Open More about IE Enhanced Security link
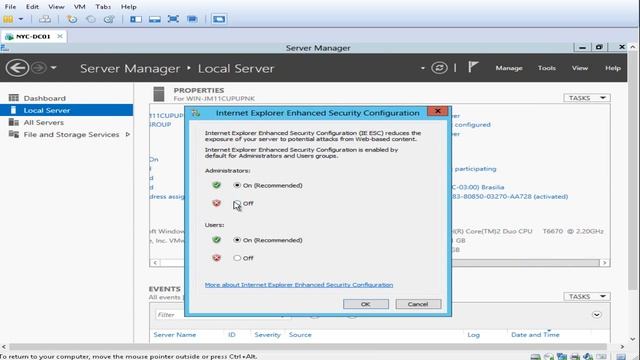This screenshot has height=360, width=640. click(x=299, y=285)
